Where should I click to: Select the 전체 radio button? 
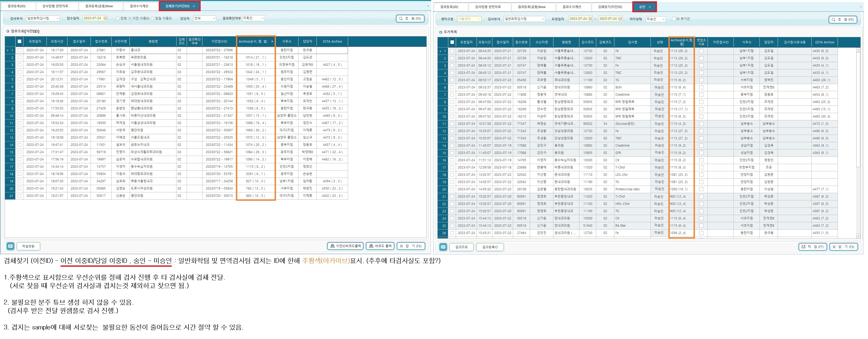(x=118, y=18)
